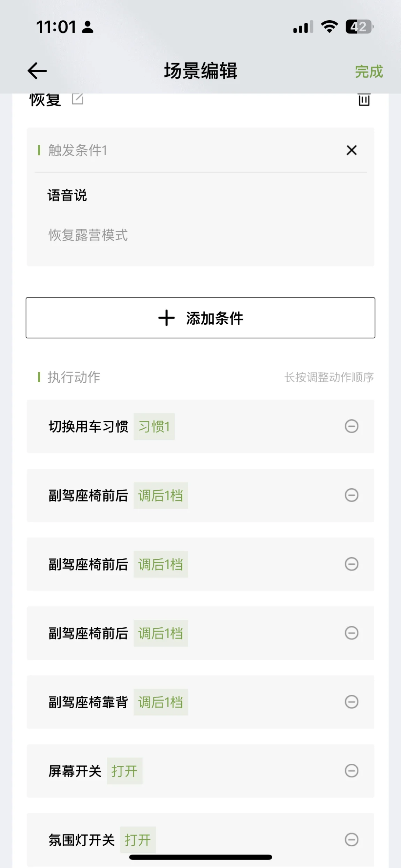Remove the 副驾座椅靠背 action
Viewport: 401px width, 868px height.
coord(351,702)
